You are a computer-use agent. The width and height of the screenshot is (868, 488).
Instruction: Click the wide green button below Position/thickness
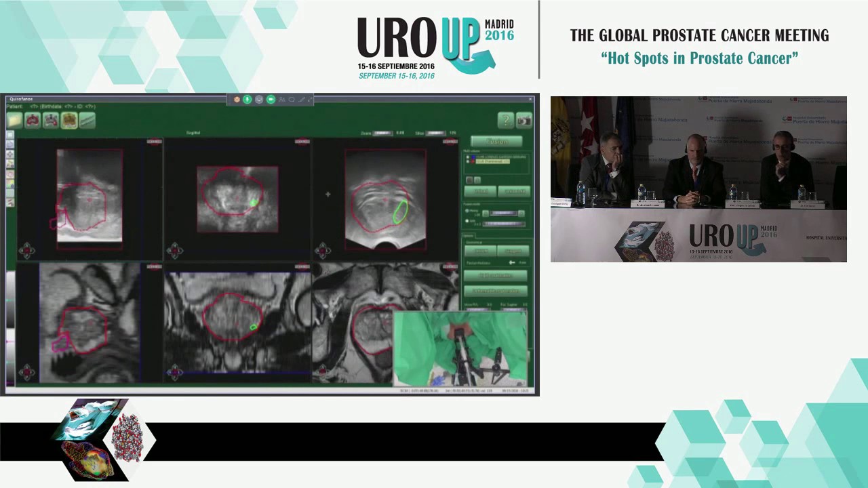(x=496, y=275)
